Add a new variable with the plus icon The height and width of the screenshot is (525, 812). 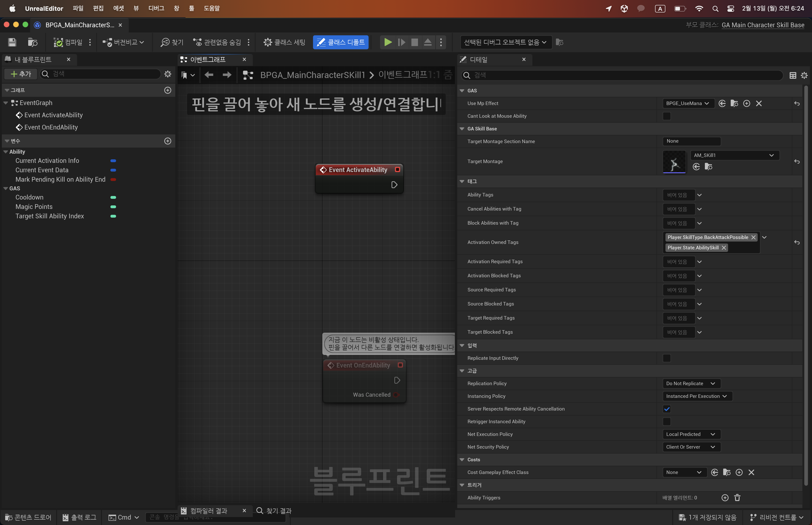(168, 141)
